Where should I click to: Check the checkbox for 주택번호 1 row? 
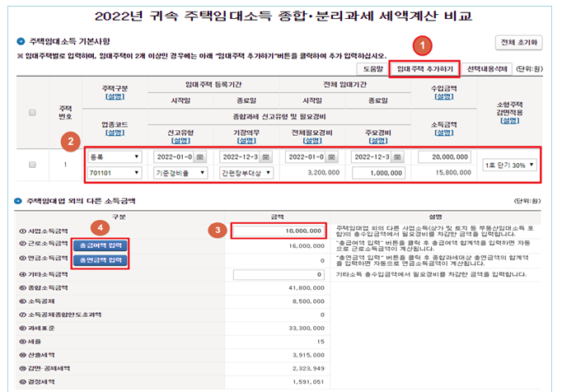(32, 165)
